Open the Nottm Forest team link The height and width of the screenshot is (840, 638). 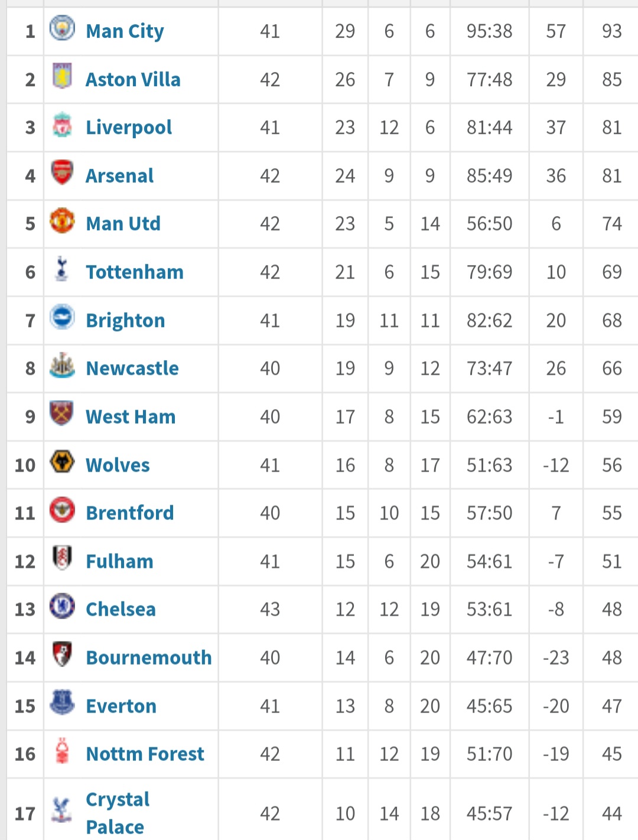145,754
